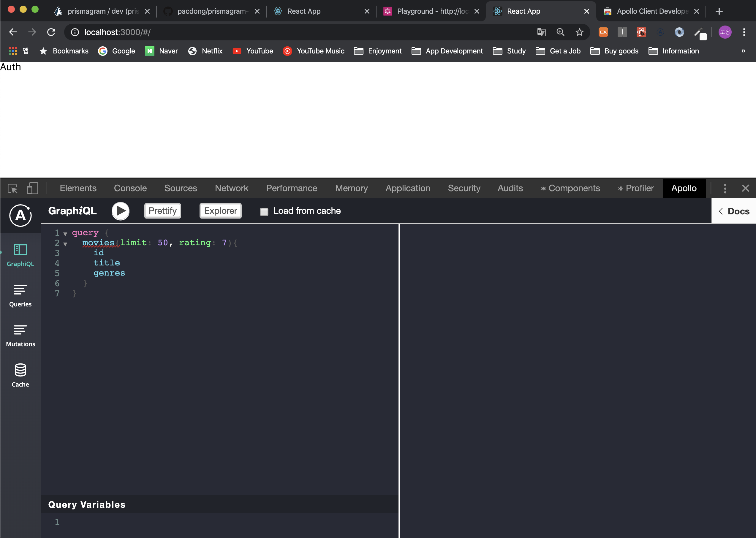Screen dimensions: 756x538
Task: Click the zoom magnifier icon in address bar
Action: 561,32
